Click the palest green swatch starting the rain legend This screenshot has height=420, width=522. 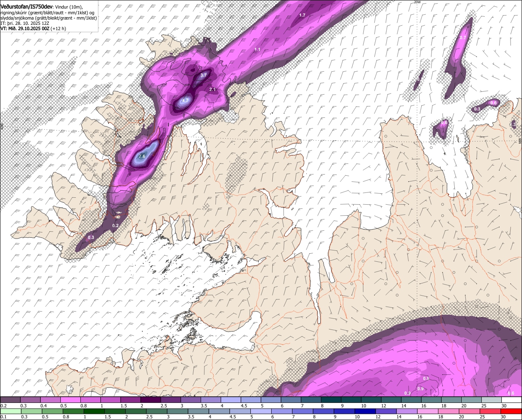pyautogui.click(x=10, y=411)
